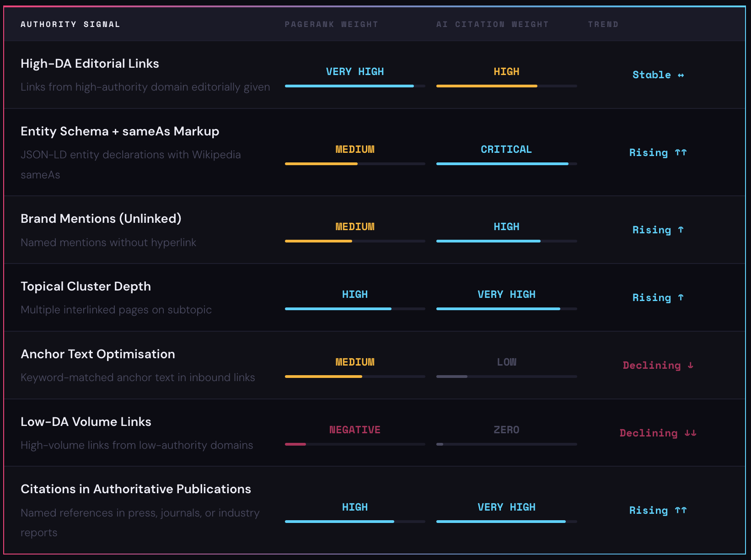This screenshot has width=751, height=560.
Task: Open Entity Schema + sameAs Markup title
Action: (x=120, y=131)
